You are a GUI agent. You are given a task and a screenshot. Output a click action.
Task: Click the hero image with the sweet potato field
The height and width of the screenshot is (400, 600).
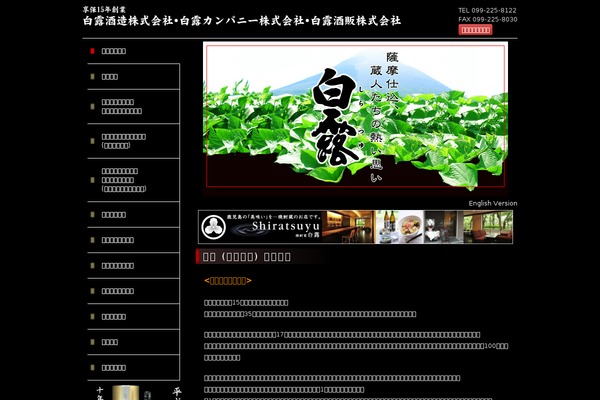pos(355,118)
